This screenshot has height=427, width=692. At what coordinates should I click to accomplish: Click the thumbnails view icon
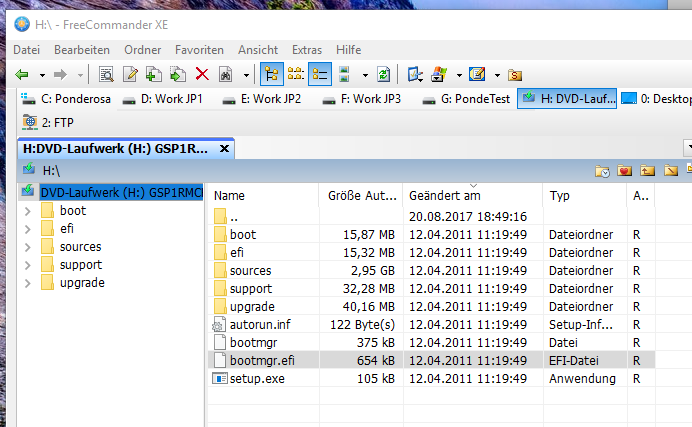tap(344, 74)
